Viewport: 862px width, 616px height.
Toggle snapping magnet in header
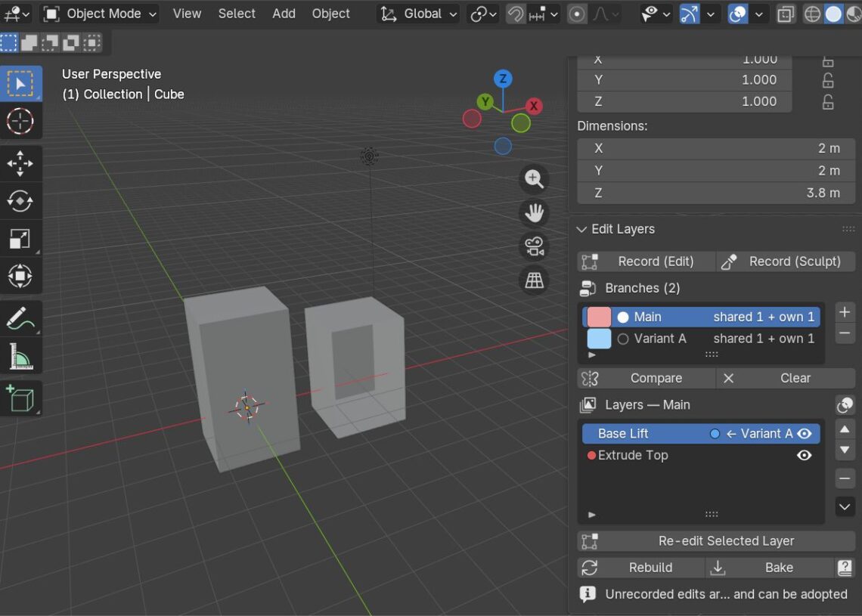point(515,14)
